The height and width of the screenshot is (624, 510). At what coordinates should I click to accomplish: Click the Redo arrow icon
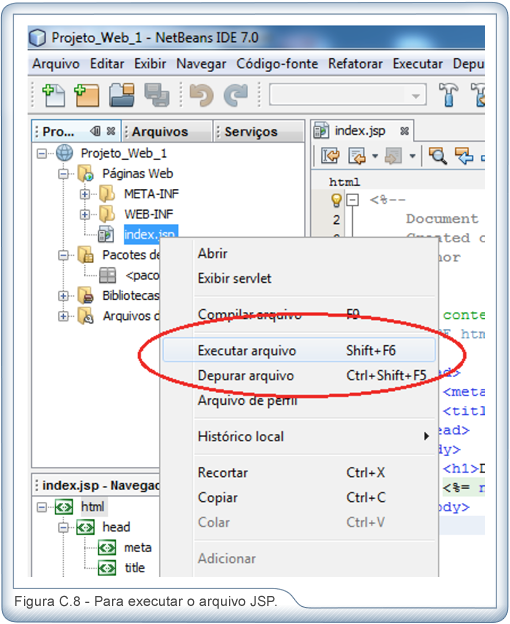tap(236, 96)
